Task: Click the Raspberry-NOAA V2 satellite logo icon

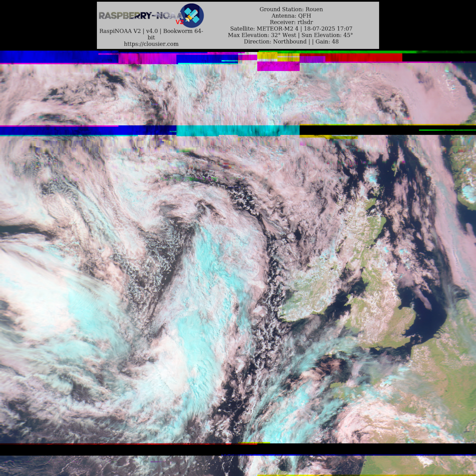Action: (x=192, y=15)
